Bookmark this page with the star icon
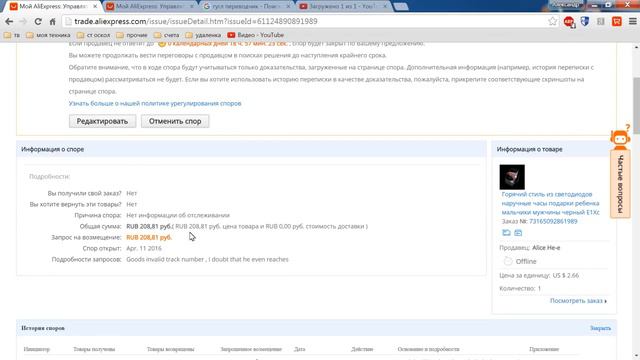 click(x=552, y=22)
